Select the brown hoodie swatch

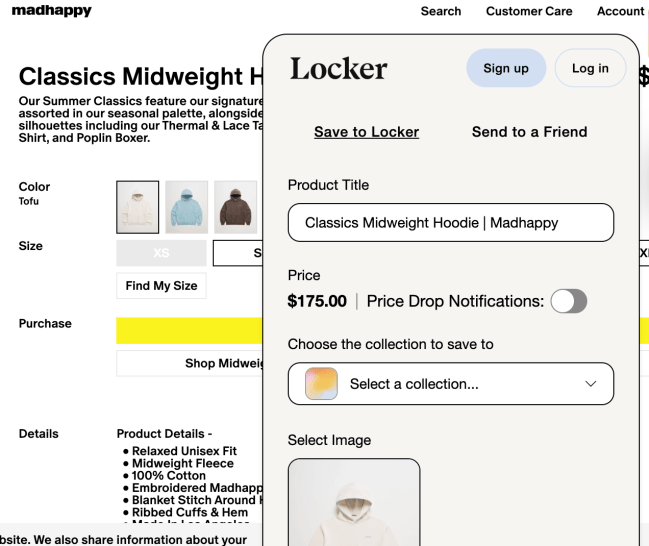click(x=236, y=207)
